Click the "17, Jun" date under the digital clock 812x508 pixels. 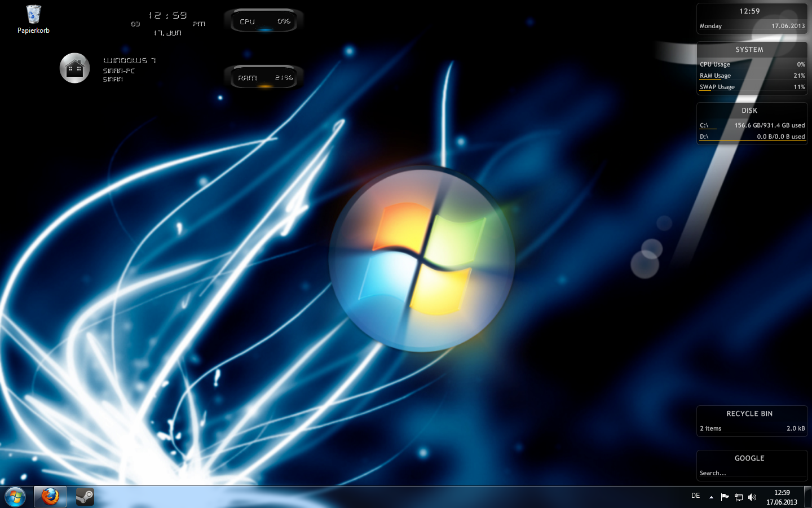click(x=167, y=33)
